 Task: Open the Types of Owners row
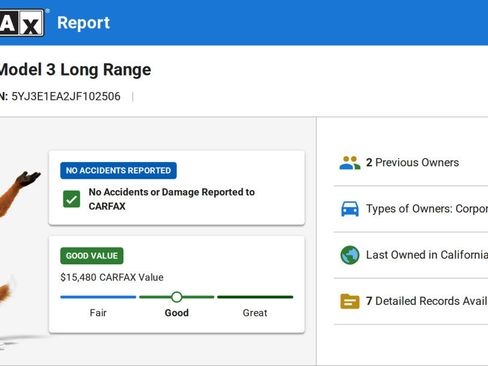click(411, 209)
